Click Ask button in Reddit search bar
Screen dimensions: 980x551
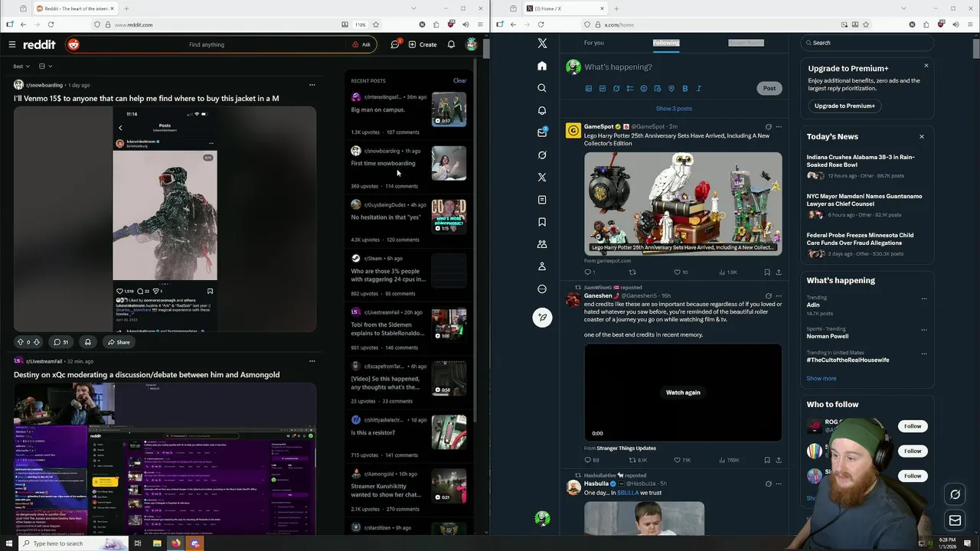pyautogui.click(x=361, y=44)
